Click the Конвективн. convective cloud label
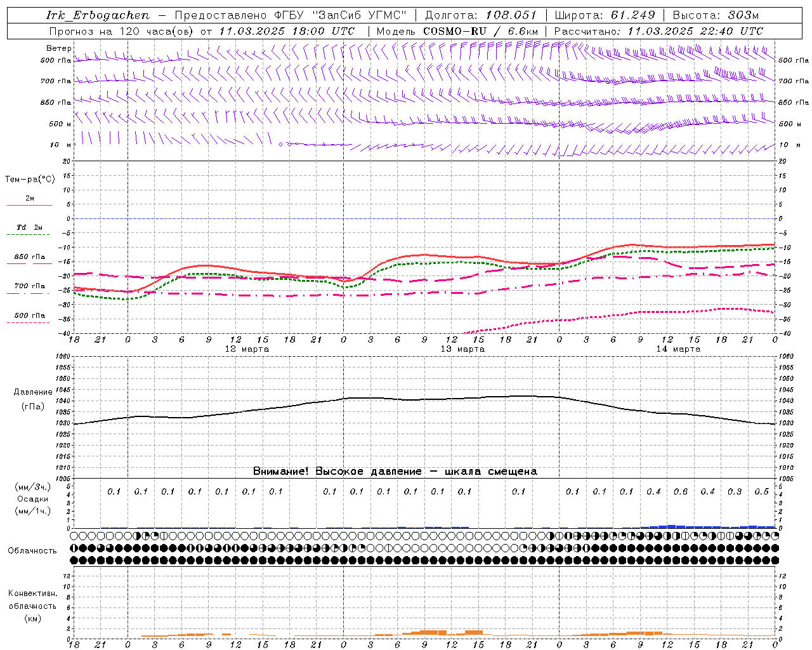812x650 pixels. pyautogui.click(x=33, y=594)
